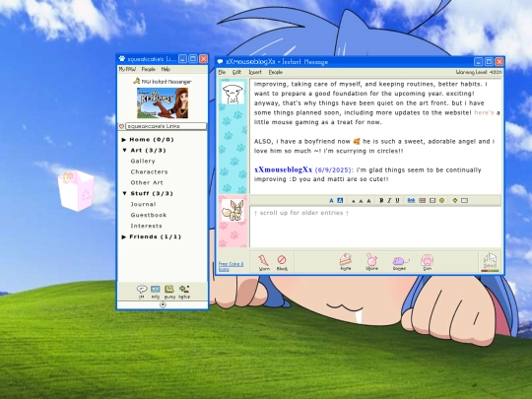Expand the Home group

click(124, 140)
